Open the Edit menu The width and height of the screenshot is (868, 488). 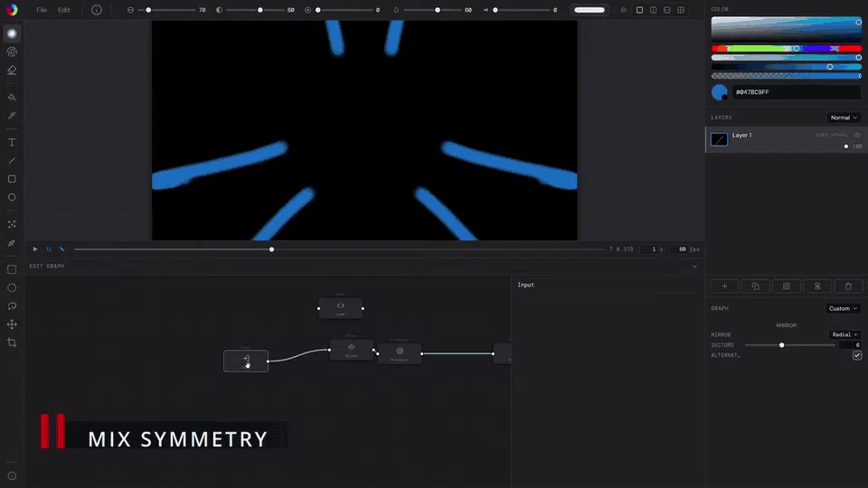(64, 10)
